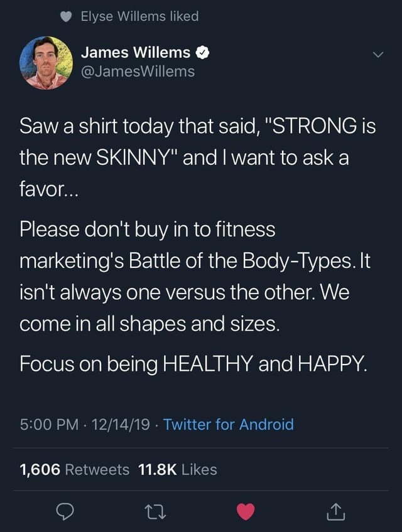Click "Elyse Willems liked" label
402x532 pixels.
[139, 17]
